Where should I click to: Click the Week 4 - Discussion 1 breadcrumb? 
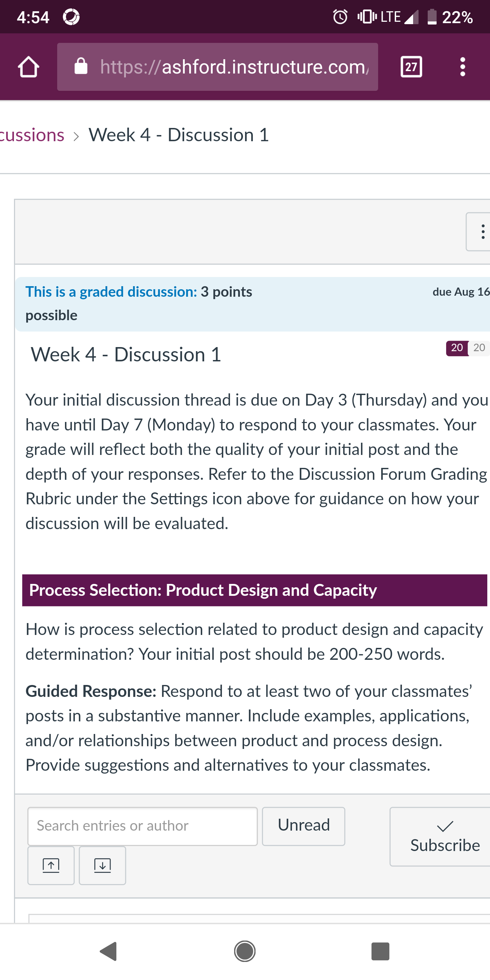coord(179,135)
